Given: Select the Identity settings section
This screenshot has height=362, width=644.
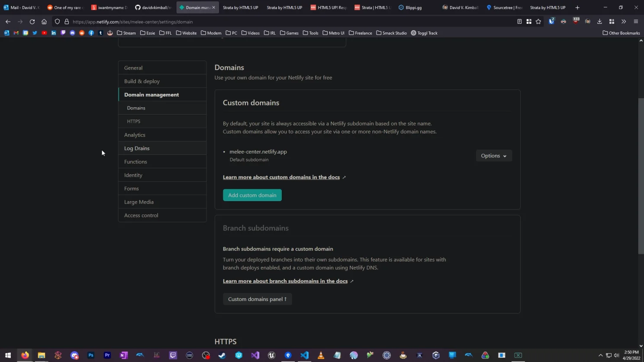Looking at the screenshot, I should click(x=133, y=175).
